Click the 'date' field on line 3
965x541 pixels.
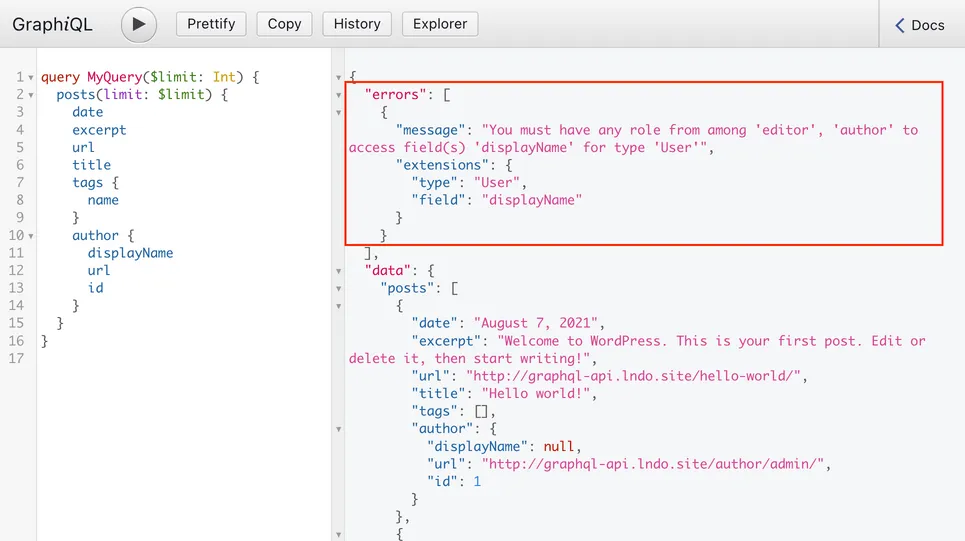[x=87, y=112]
